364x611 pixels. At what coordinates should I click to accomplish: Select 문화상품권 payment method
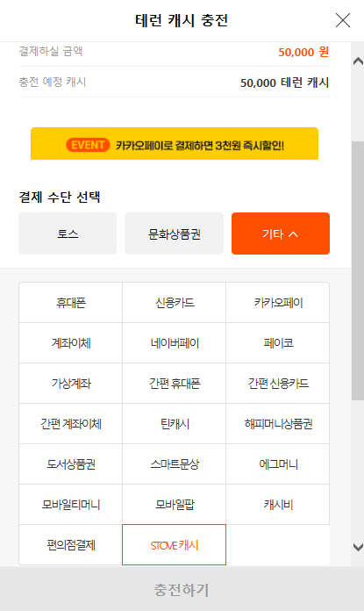(x=174, y=234)
